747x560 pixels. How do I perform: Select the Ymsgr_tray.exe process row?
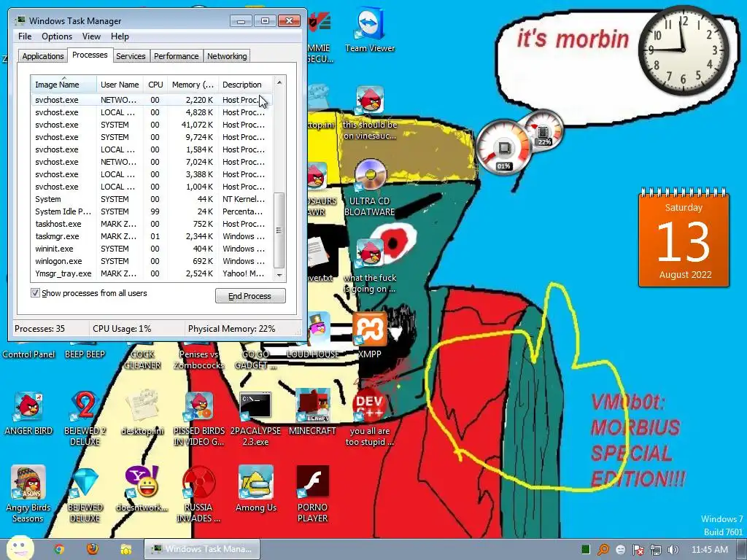[x=152, y=273]
